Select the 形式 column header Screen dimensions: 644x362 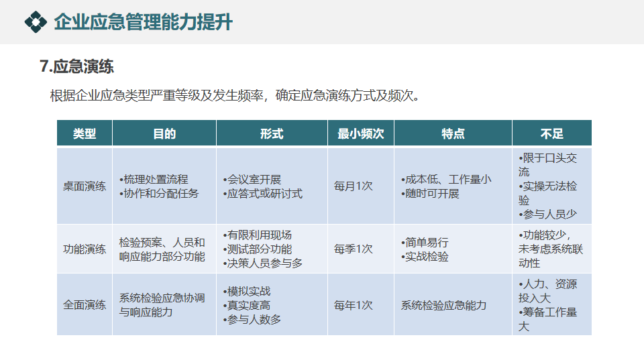(272, 133)
